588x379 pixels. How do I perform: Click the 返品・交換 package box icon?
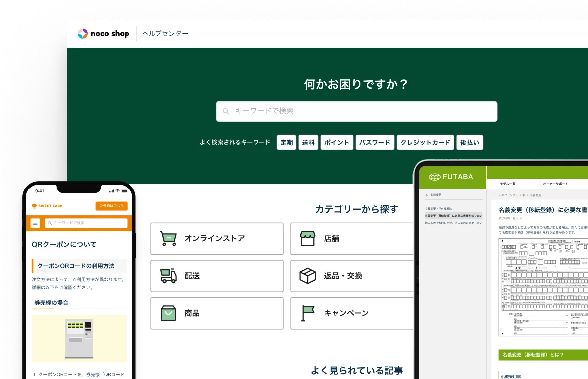[308, 276]
